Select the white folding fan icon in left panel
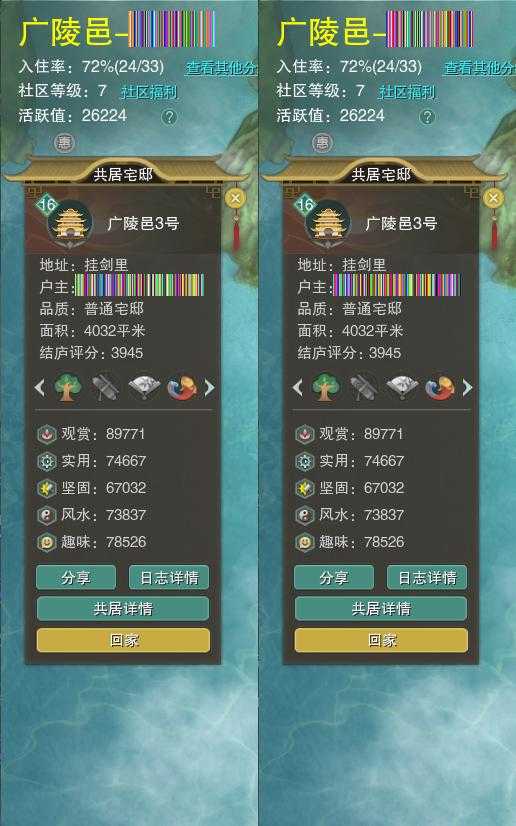The width and height of the screenshot is (516, 826). pos(144,388)
